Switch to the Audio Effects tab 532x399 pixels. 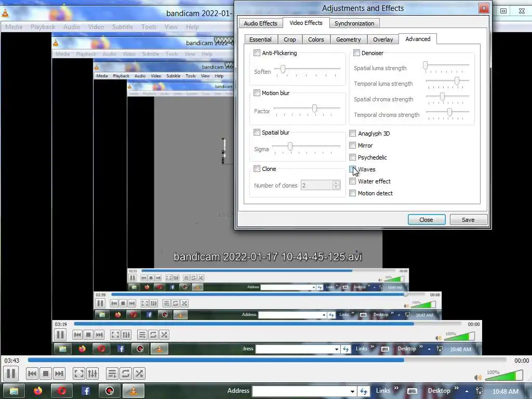(261, 23)
